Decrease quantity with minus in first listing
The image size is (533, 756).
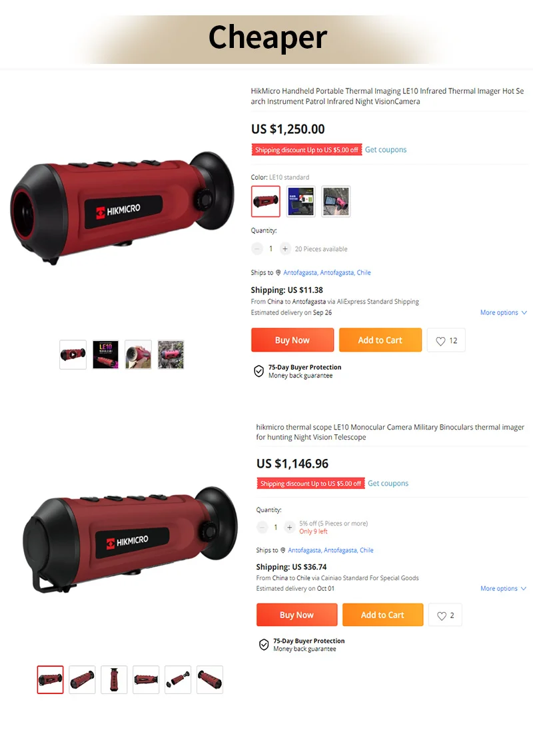(257, 249)
